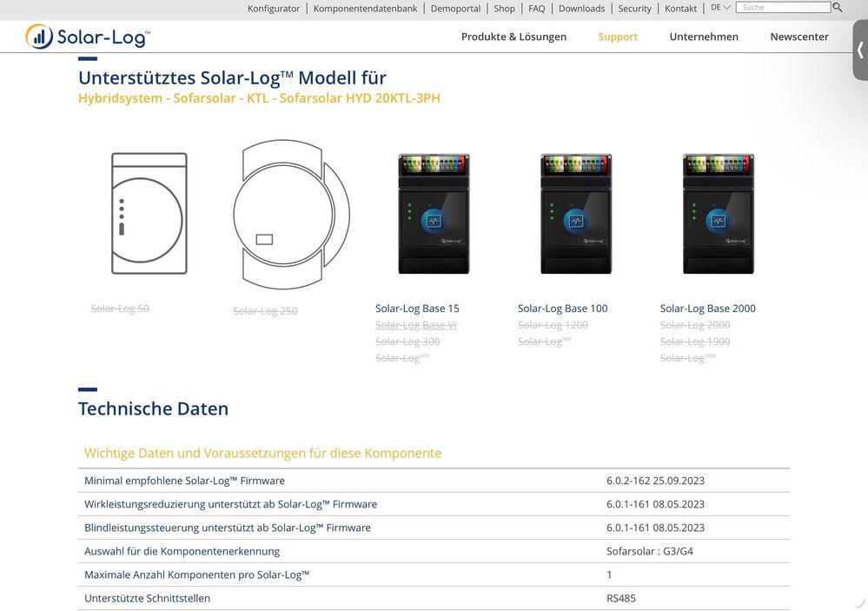Open the Support menu
868x611 pixels.
point(618,37)
